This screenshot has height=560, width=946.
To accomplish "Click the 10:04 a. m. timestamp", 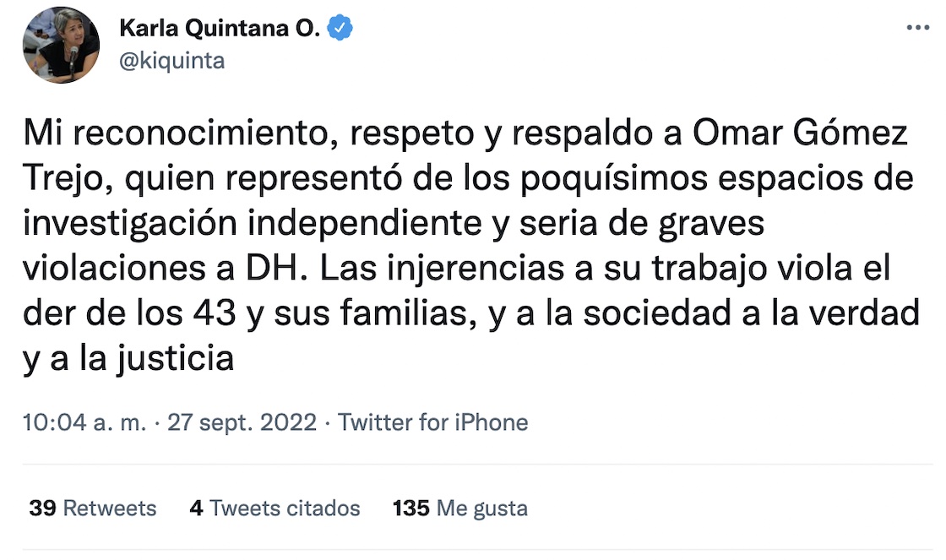I will click(85, 421).
